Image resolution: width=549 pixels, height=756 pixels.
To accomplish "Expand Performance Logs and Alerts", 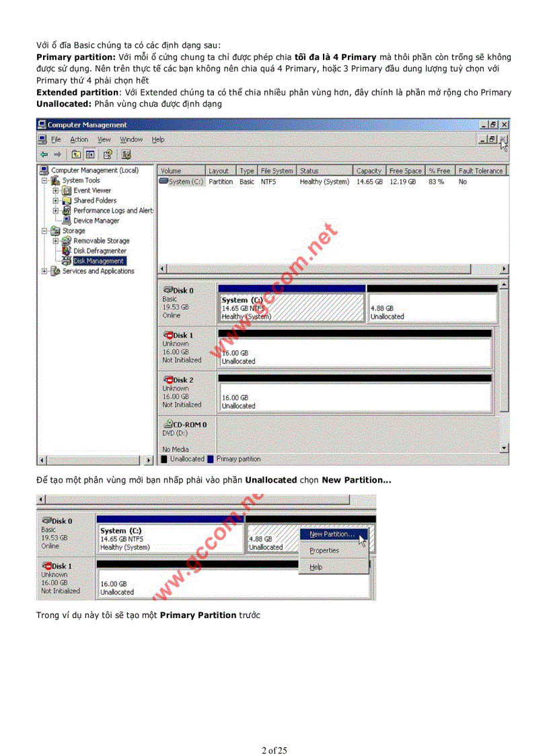I will click(x=56, y=210).
